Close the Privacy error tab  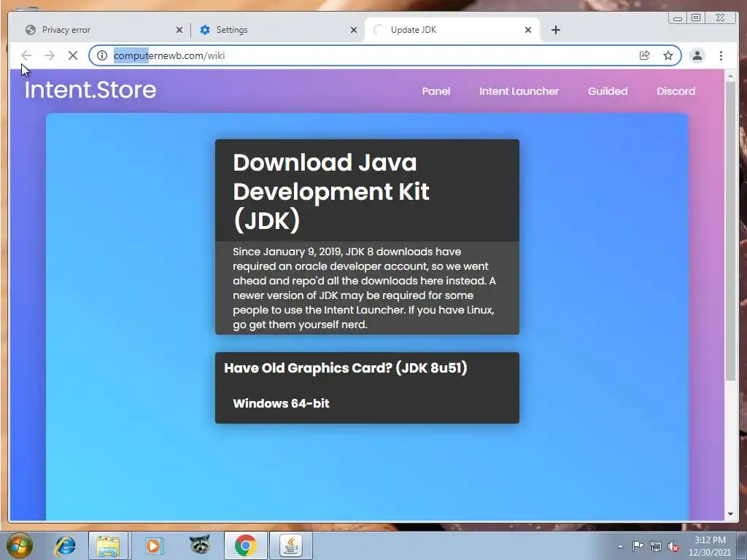tap(179, 30)
